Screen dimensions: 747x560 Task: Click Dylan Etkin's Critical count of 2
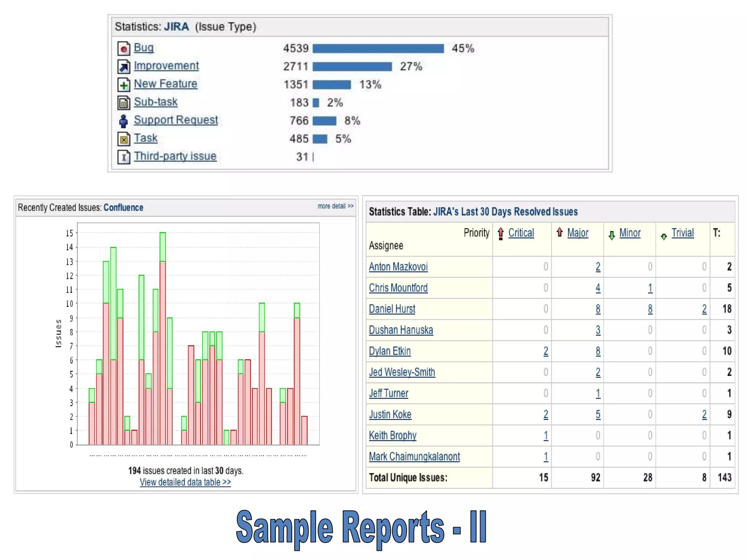click(546, 351)
